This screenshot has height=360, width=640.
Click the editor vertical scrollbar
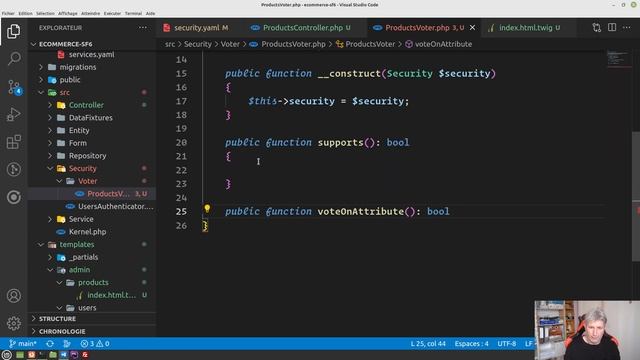click(x=636, y=196)
